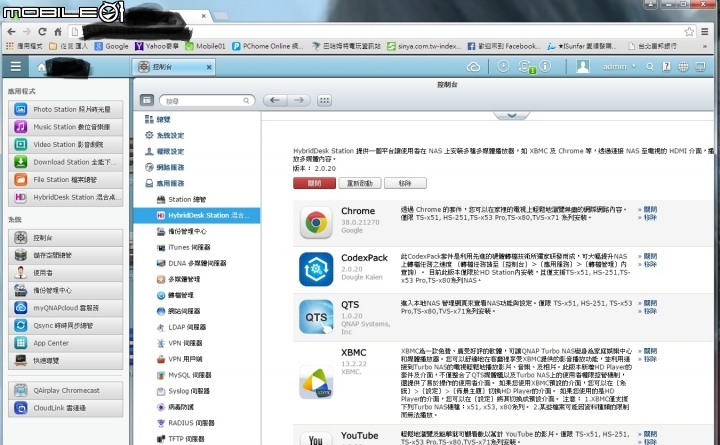The height and width of the screenshot is (445, 720).
Task: Select MySQL server in the tree
Action: pos(184,375)
